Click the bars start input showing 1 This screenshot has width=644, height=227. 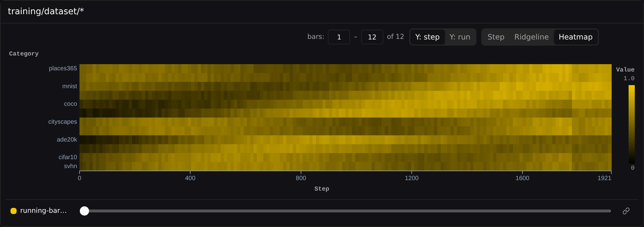tap(339, 37)
